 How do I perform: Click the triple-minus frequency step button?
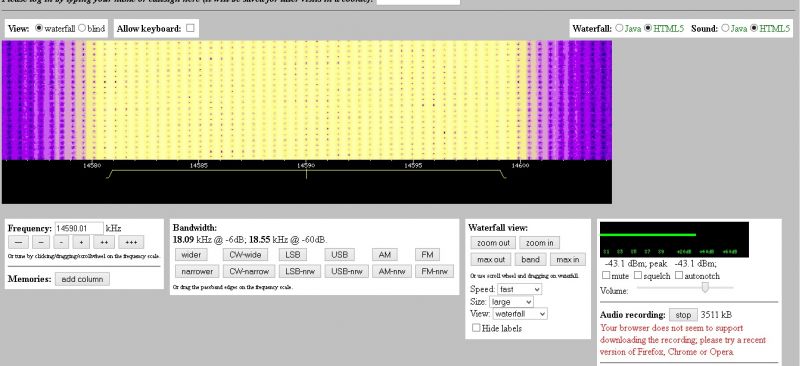18,242
